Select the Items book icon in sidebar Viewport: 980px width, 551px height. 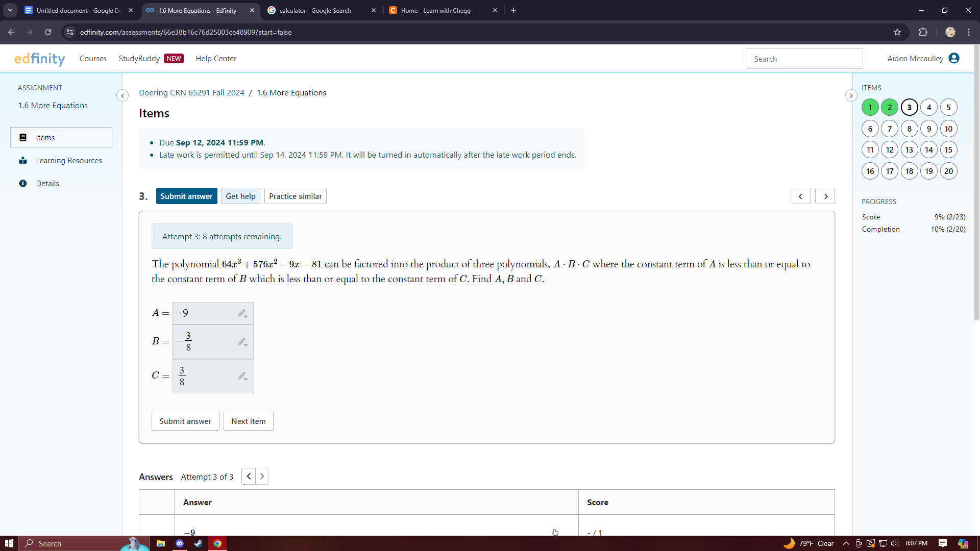click(x=23, y=137)
